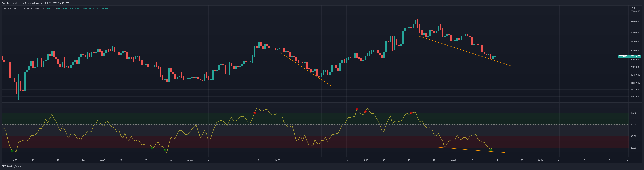The width and height of the screenshot is (644, 170).
Task: Click the 18850.00 price axis label
Action: pos(635,83)
